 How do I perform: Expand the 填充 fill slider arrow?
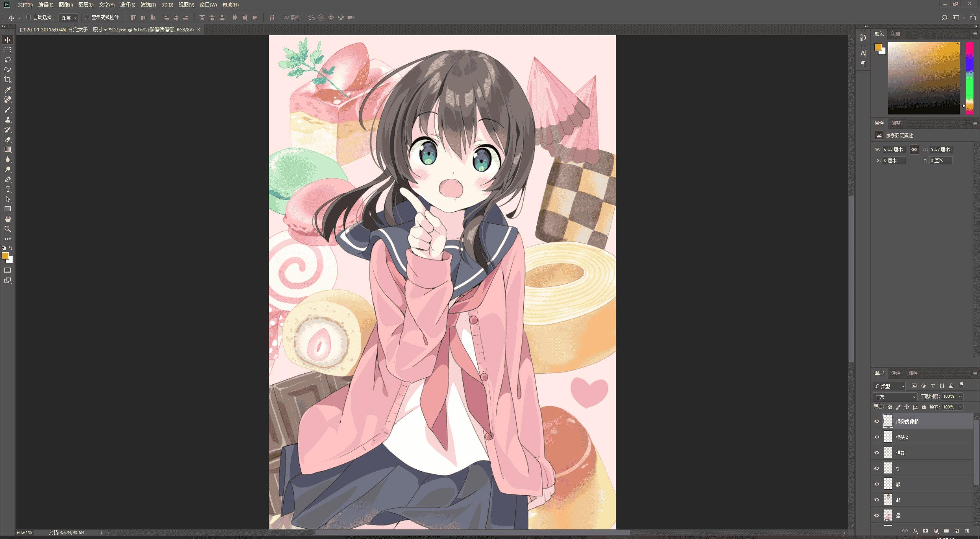click(x=960, y=407)
